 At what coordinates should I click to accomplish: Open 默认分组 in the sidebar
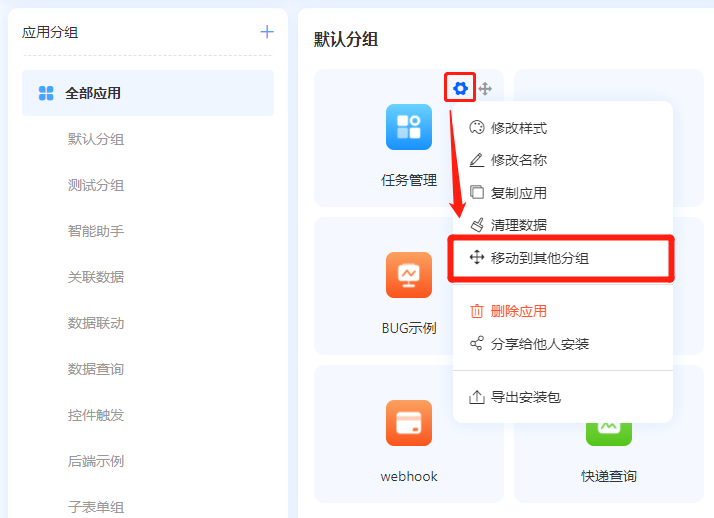(x=96, y=139)
